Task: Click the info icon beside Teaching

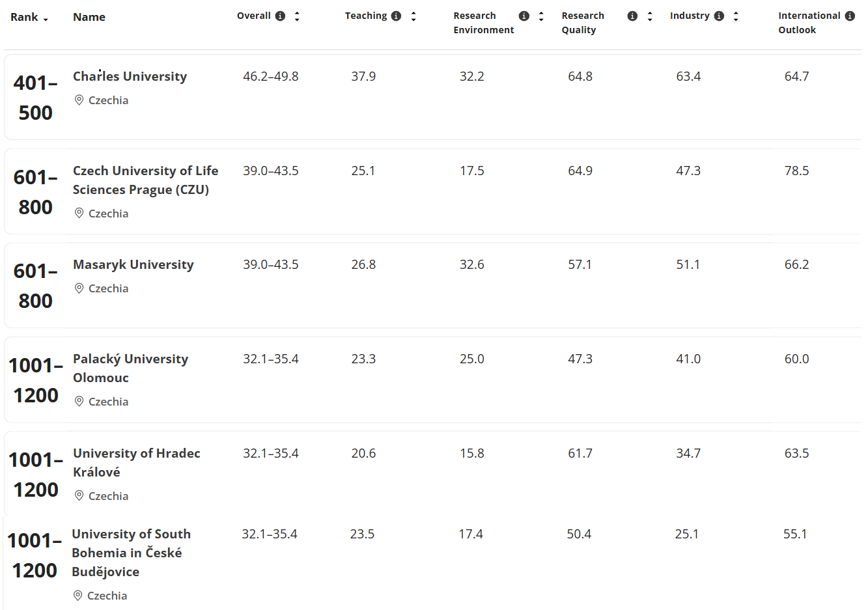Action: click(396, 15)
